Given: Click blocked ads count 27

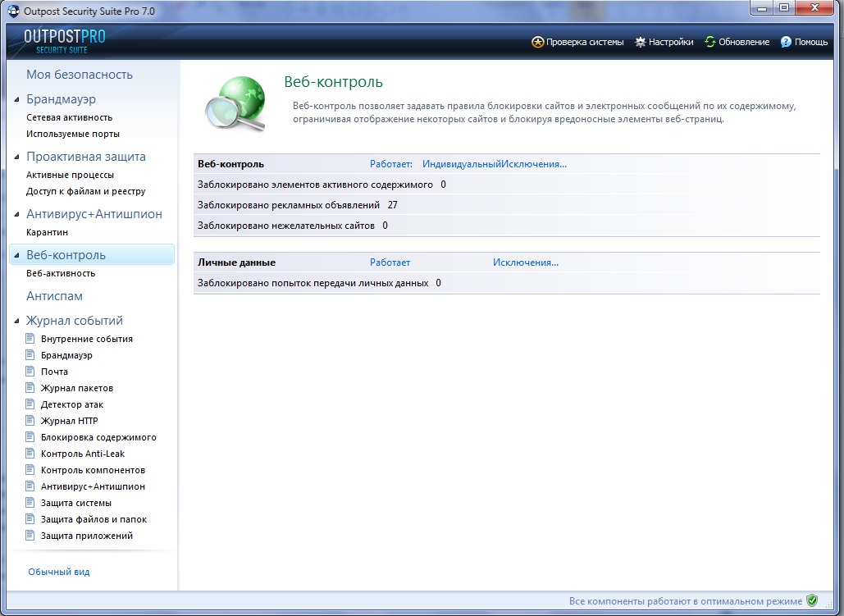Looking at the screenshot, I should point(392,205).
